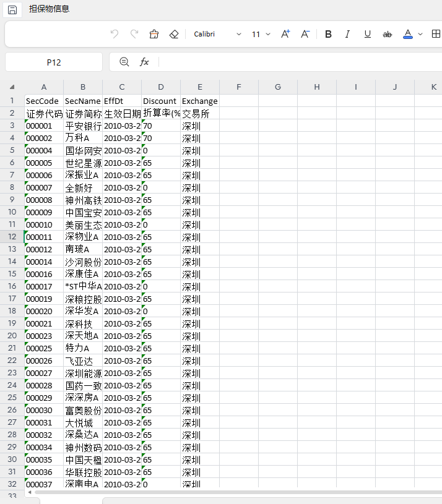Click the P12 name box field

pos(54,62)
